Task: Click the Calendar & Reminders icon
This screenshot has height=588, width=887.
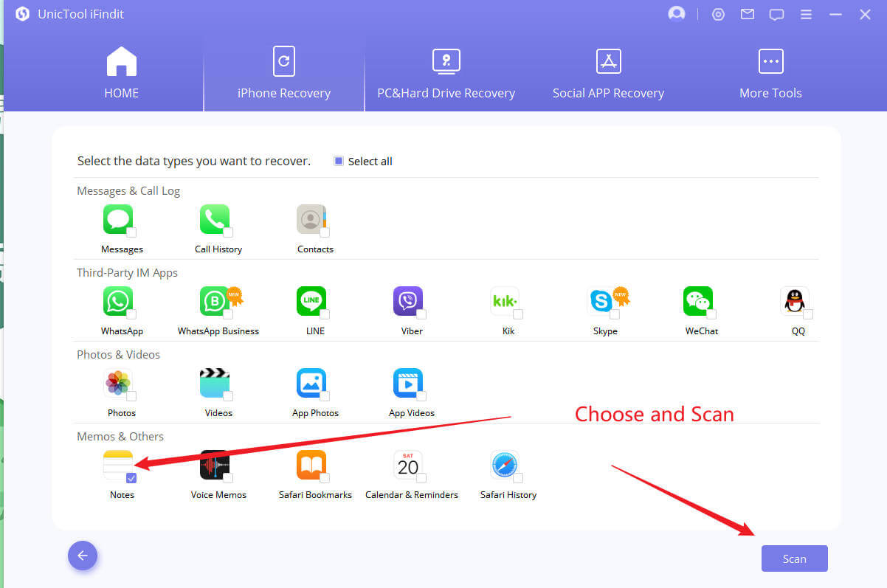Action: point(408,465)
